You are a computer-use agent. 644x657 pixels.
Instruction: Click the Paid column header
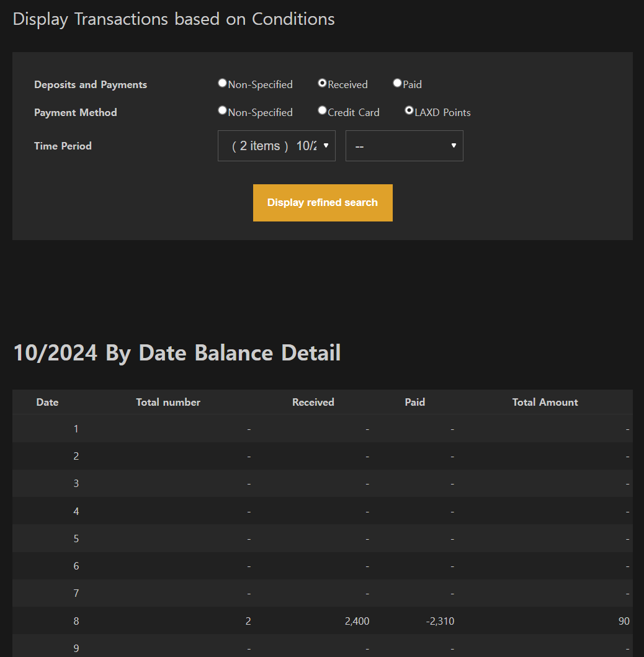pos(415,402)
